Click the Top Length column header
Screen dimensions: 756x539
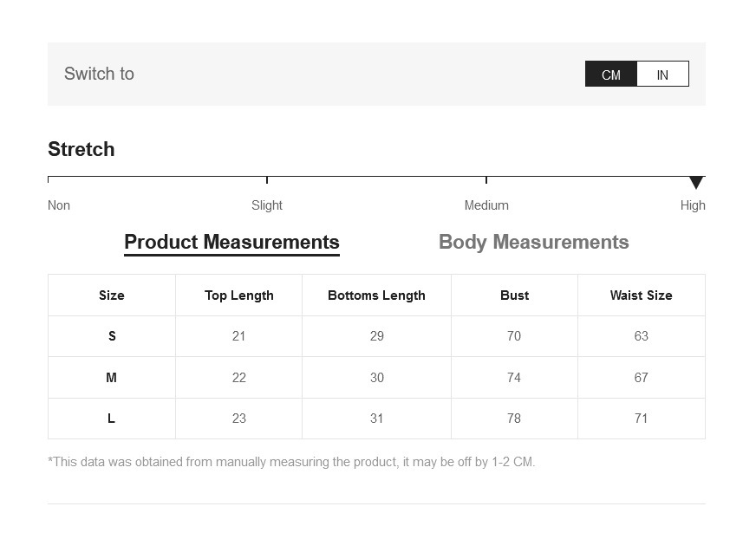[239, 295]
